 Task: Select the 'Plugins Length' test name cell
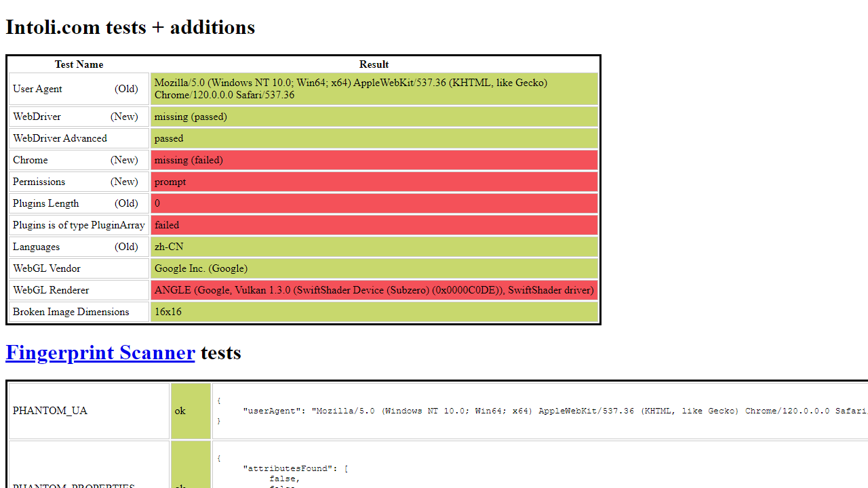[79, 203]
